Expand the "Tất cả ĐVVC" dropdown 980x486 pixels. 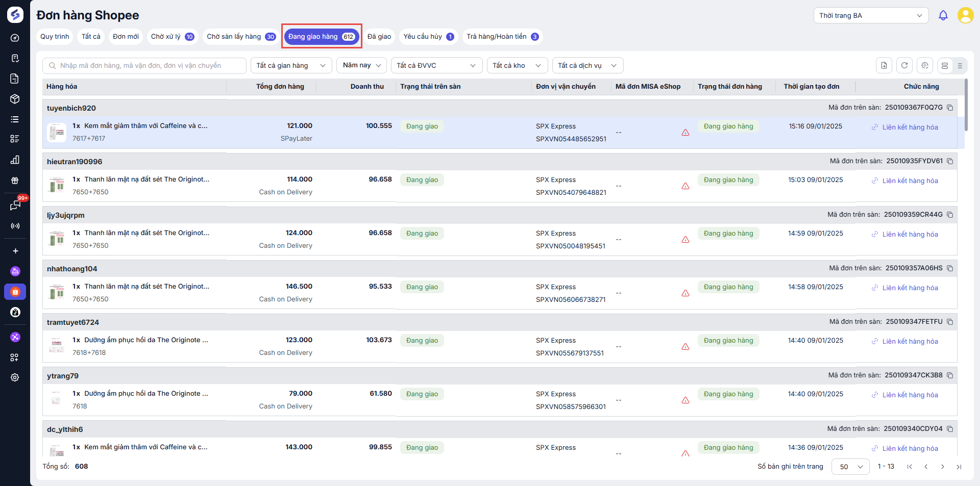click(x=436, y=65)
